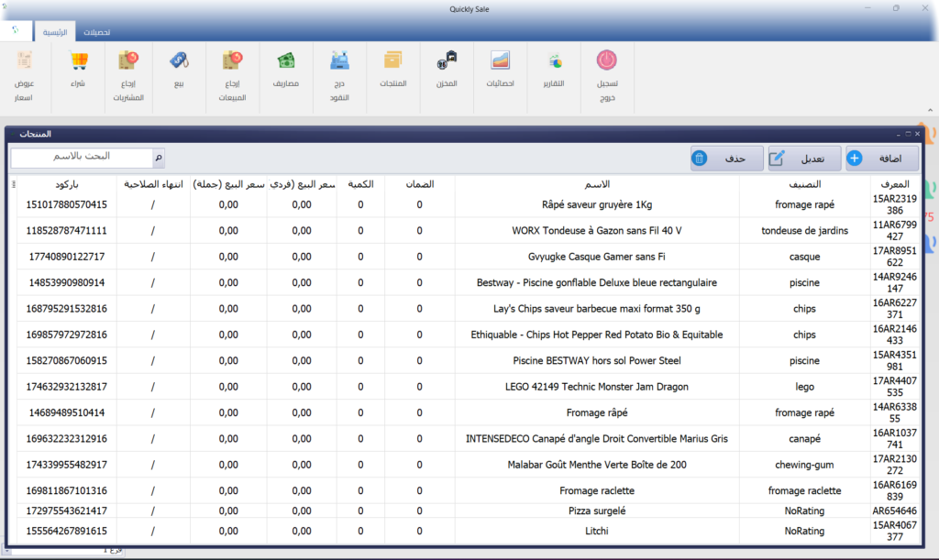The height and width of the screenshot is (560, 939).
Task: Click the logout (تسجيل خروج) power icon
Action: 607,60
